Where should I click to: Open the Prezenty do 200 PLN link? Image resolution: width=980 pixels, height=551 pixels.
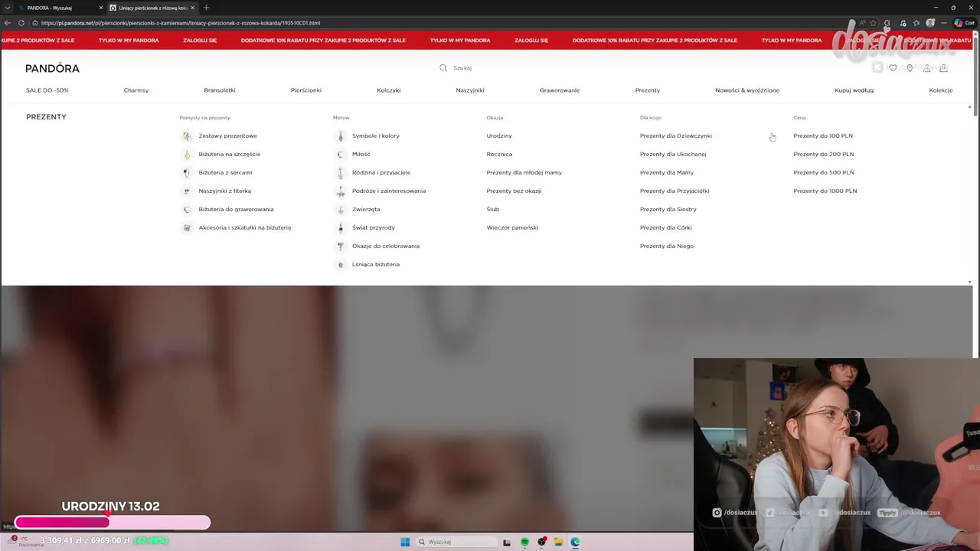pyautogui.click(x=824, y=154)
